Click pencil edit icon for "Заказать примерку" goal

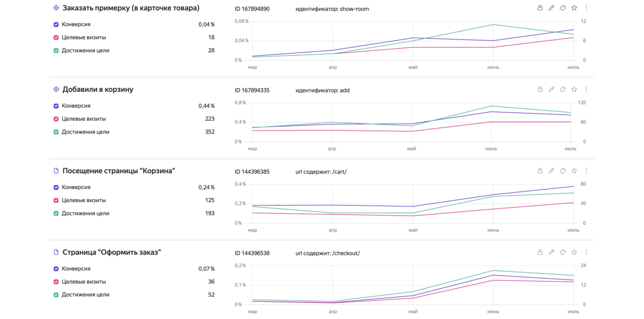[x=551, y=8]
